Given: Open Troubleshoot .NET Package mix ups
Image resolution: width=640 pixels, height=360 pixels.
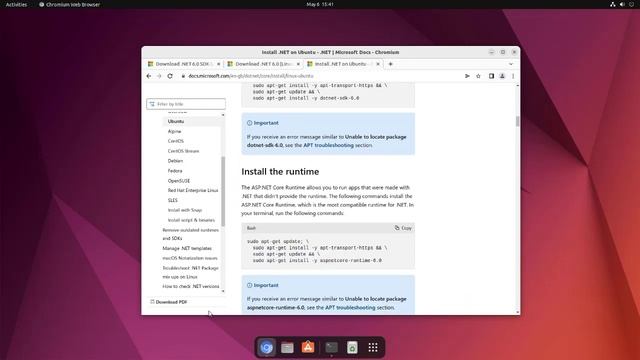Looking at the screenshot, I should click(x=190, y=272).
